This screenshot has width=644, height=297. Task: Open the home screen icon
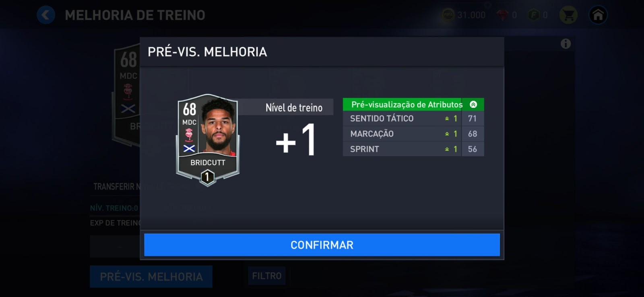pos(598,15)
